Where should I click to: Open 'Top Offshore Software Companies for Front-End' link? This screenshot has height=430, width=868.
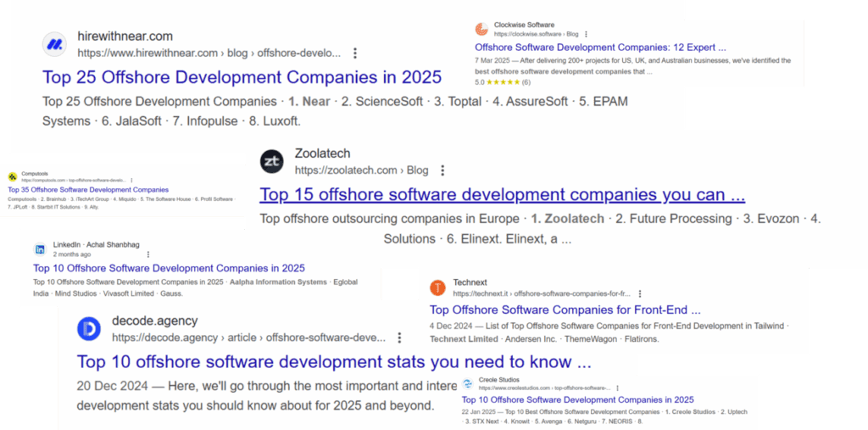click(x=565, y=310)
